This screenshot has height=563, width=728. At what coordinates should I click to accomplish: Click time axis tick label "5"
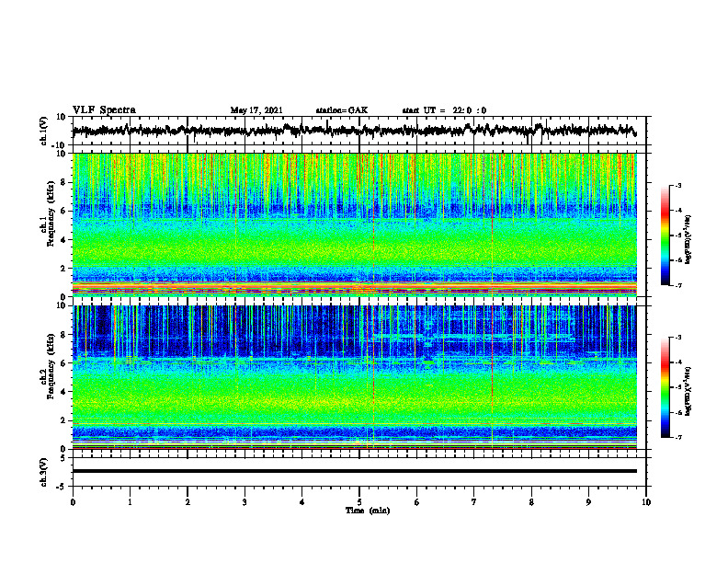pyautogui.click(x=359, y=502)
